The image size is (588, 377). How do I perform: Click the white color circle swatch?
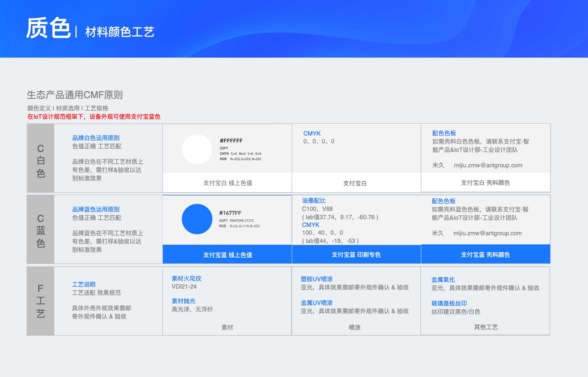(197, 149)
